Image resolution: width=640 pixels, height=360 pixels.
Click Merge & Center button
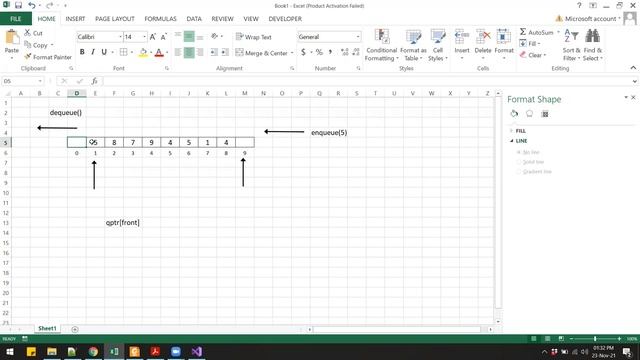pos(262,53)
